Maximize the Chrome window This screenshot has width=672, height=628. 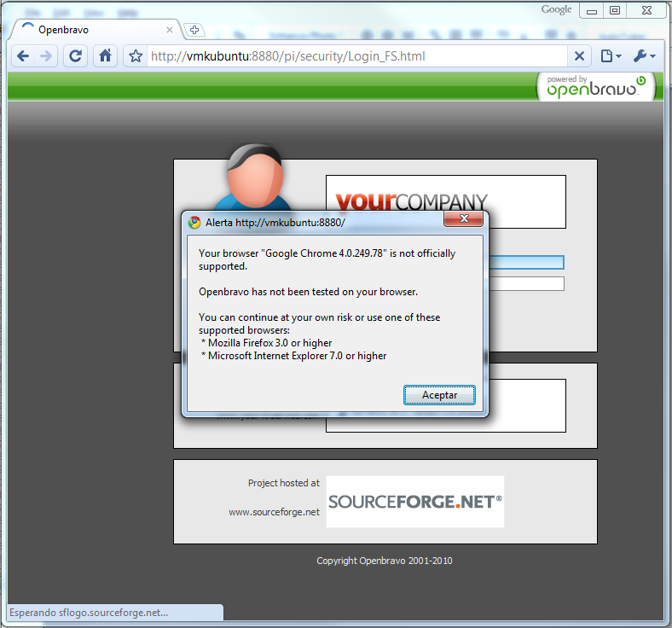pyautogui.click(x=615, y=11)
